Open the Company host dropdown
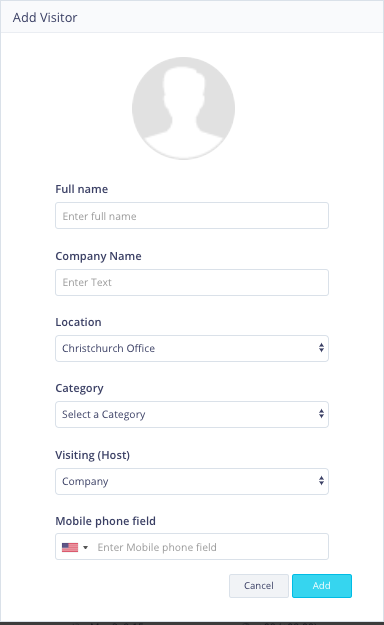Screen dimensions: 384x625 pyautogui.click(x=192, y=482)
